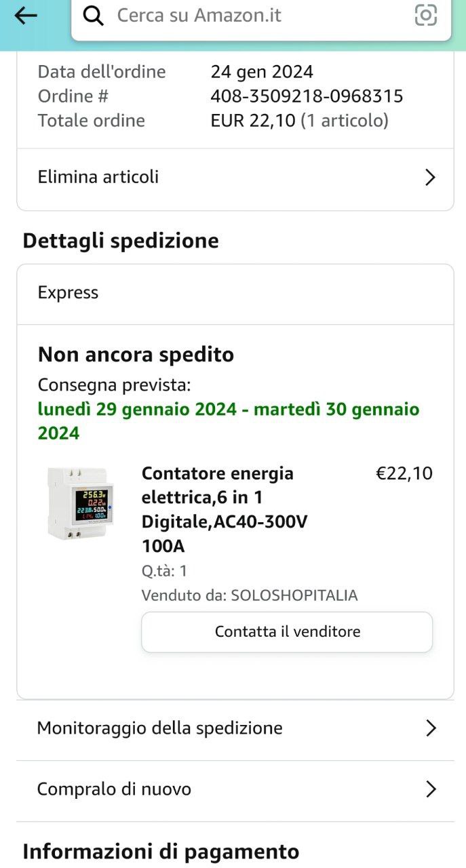Tap the 'Compralo di nuovo' label
This screenshot has height=868, width=466.
coord(114,789)
